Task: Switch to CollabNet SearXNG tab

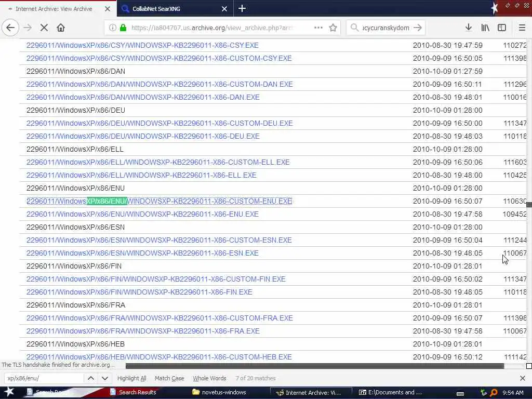Action: point(175,9)
